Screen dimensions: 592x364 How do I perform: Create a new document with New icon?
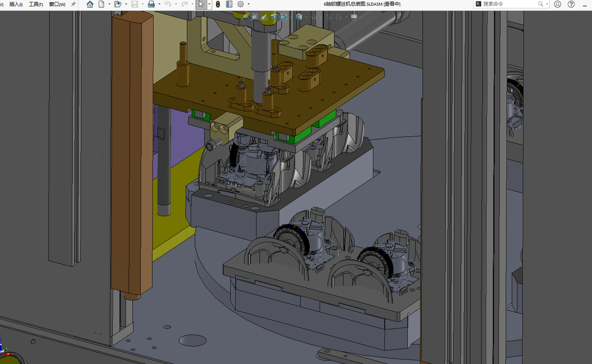pos(101,4)
